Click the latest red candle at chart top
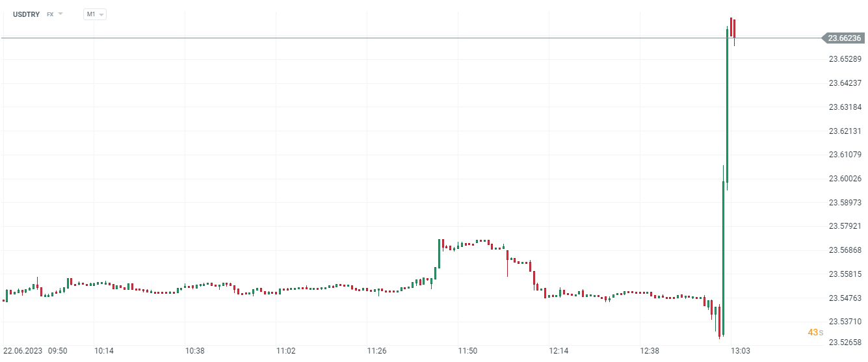This screenshot has width=868, height=362. pyautogui.click(x=734, y=28)
